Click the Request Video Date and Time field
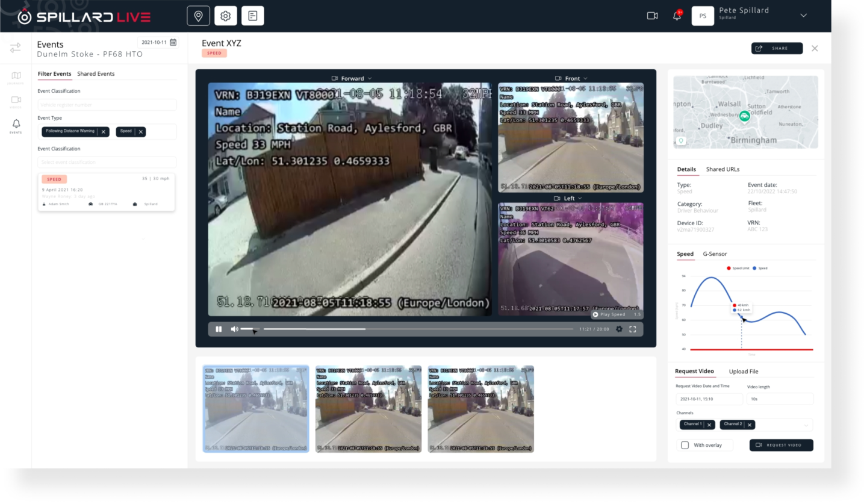The width and height of the screenshot is (867, 504). coord(709,399)
